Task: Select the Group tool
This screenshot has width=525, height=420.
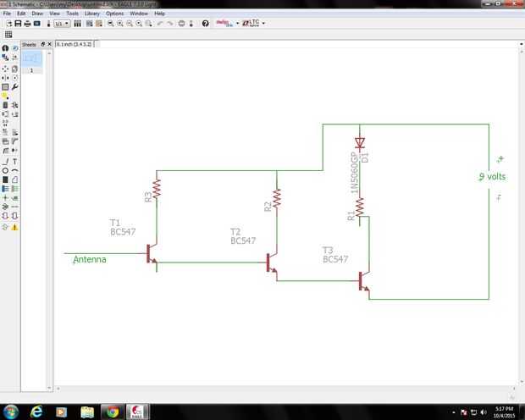Action: pyautogui.click(x=5, y=87)
